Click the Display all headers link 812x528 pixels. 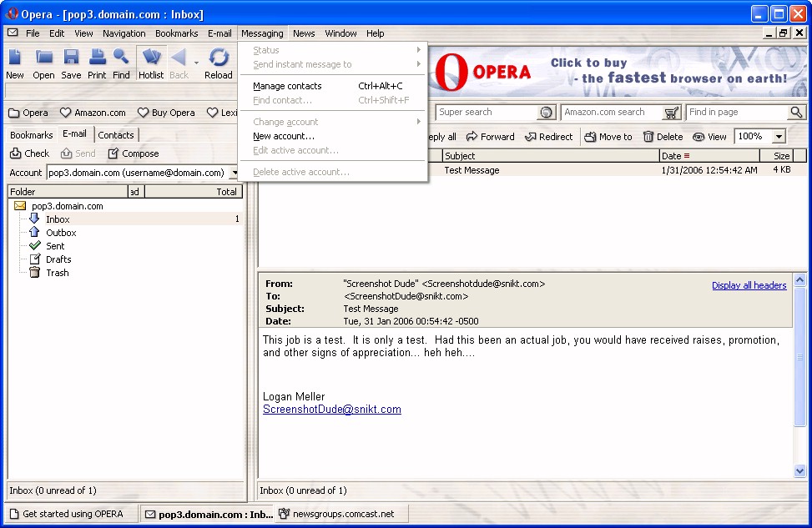click(749, 285)
